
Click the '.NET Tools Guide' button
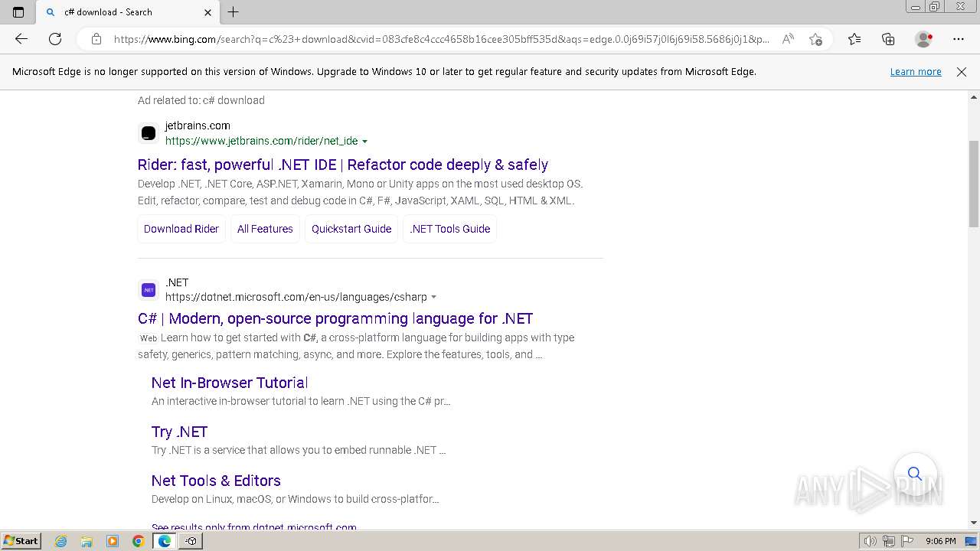coord(450,229)
